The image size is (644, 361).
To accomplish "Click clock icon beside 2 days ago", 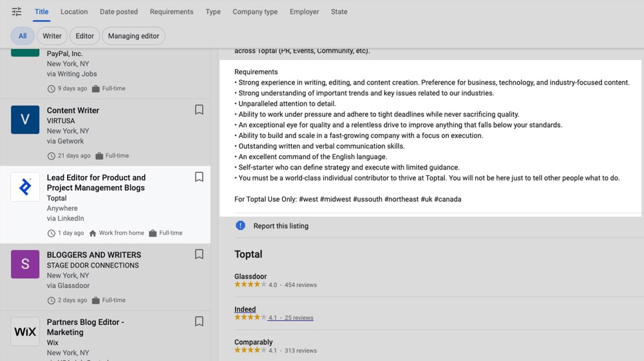I will pyautogui.click(x=52, y=300).
